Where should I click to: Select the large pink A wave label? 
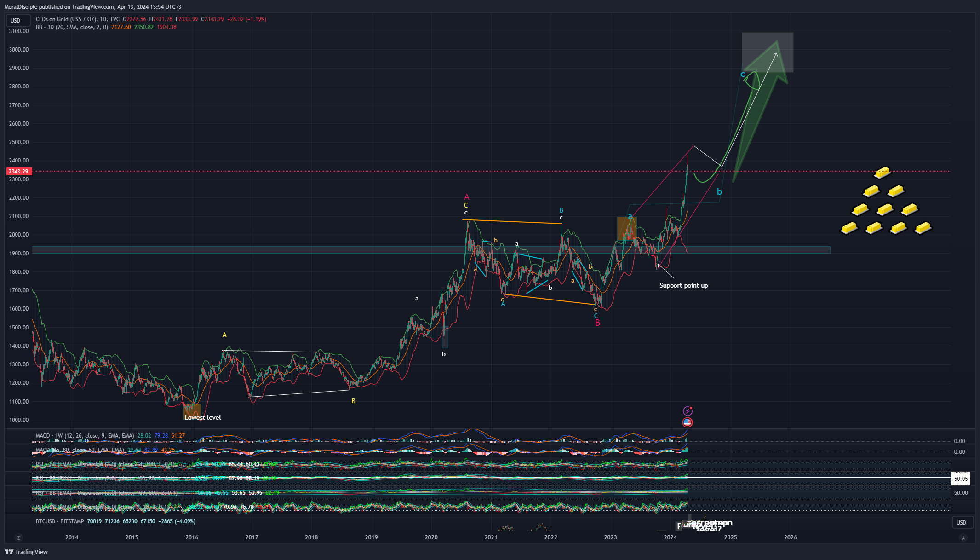(467, 197)
